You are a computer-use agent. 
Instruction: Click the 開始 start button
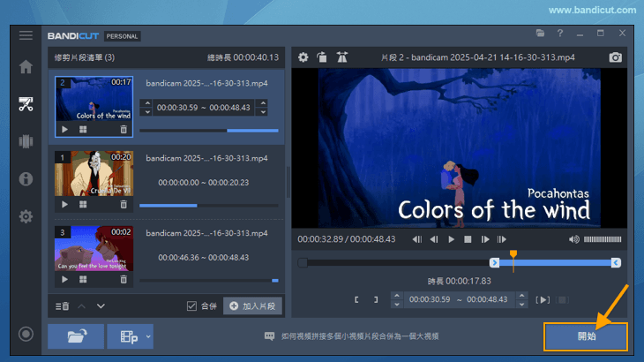click(x=586, y=336)
